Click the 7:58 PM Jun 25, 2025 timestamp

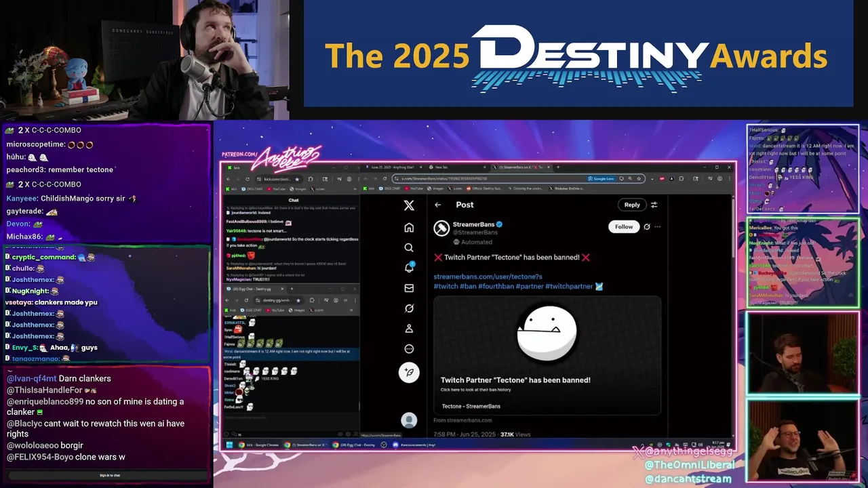465,434
